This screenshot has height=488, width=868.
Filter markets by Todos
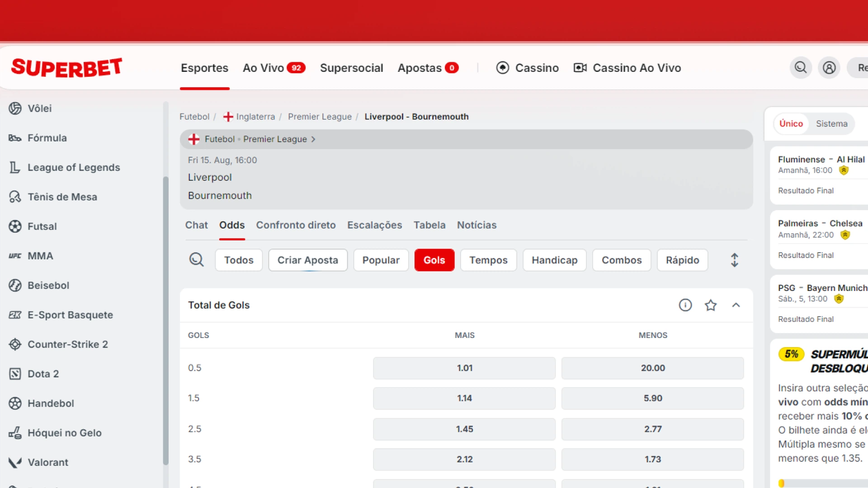[x=239, y=260]
